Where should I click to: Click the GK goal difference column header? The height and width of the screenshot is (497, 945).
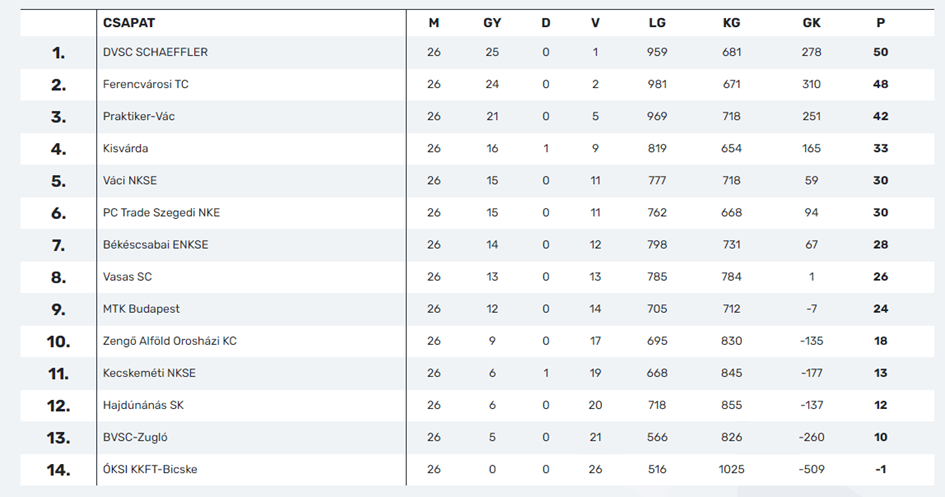point(811,22)
